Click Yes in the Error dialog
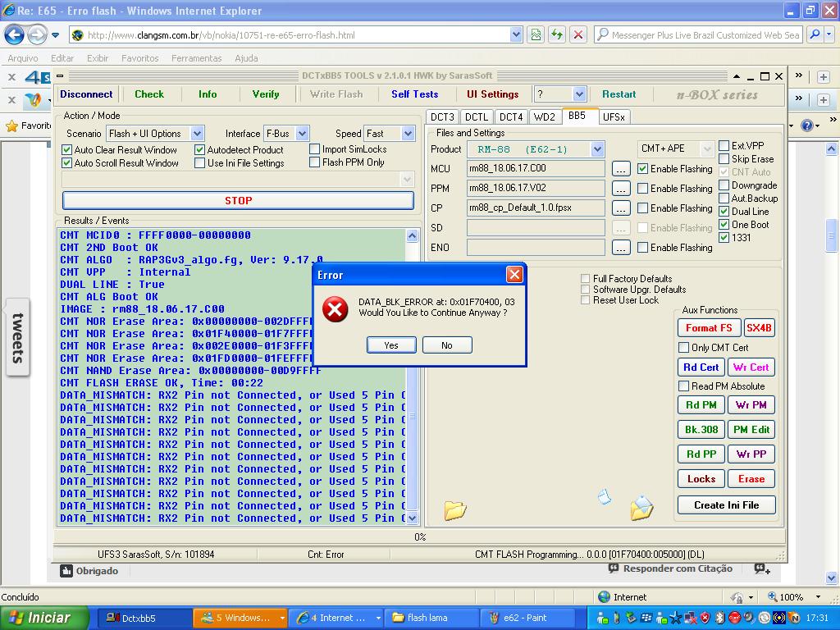 391,345
